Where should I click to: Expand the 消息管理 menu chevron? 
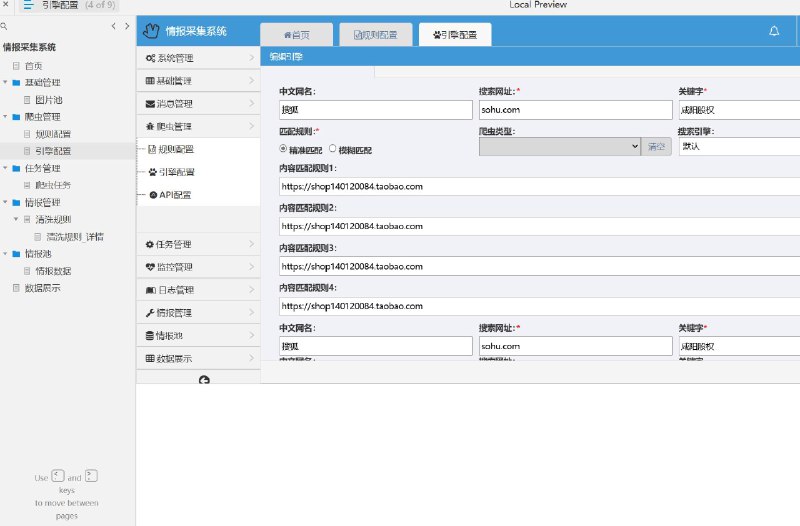252,104
